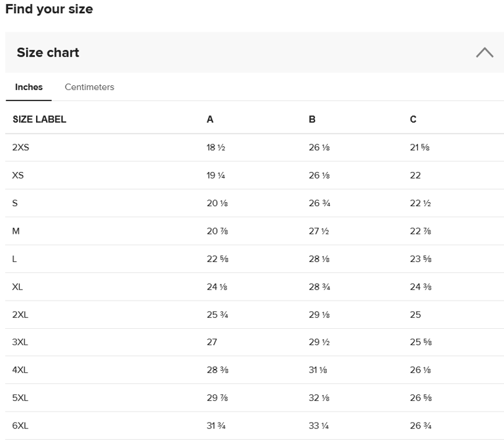Click the 24 ⅜ value in XL row
504x445 pixels.
pyautogui.click(x=421, y=287)
